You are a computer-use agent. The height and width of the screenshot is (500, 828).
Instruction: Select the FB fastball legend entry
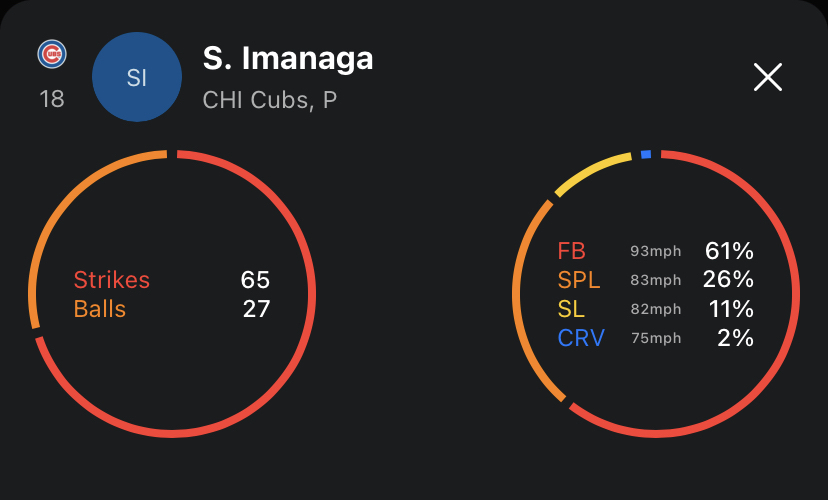(x=572, y=251)
